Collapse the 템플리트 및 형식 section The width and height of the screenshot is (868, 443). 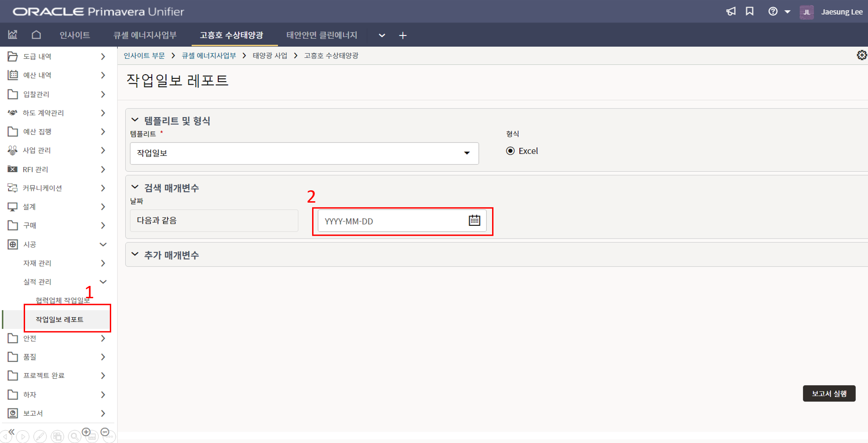coord(135,120)
